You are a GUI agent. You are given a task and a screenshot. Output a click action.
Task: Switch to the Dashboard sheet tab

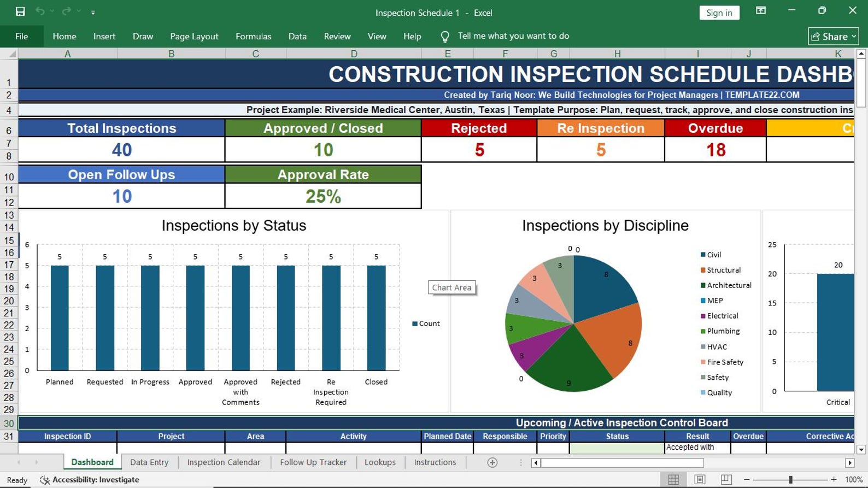[x=92, y=462]
